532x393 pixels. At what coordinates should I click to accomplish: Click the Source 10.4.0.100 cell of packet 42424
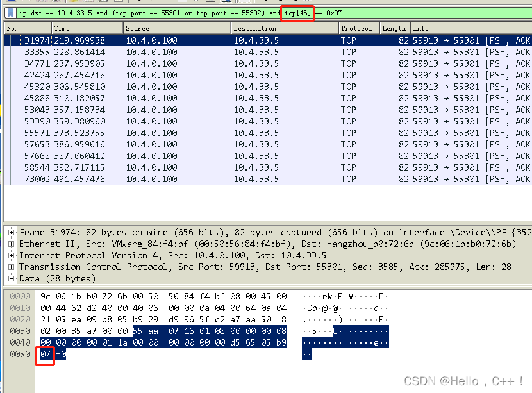coord(152,75)
